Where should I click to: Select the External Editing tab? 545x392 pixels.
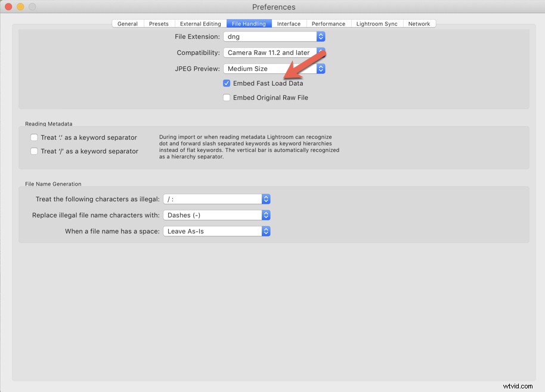200,23
